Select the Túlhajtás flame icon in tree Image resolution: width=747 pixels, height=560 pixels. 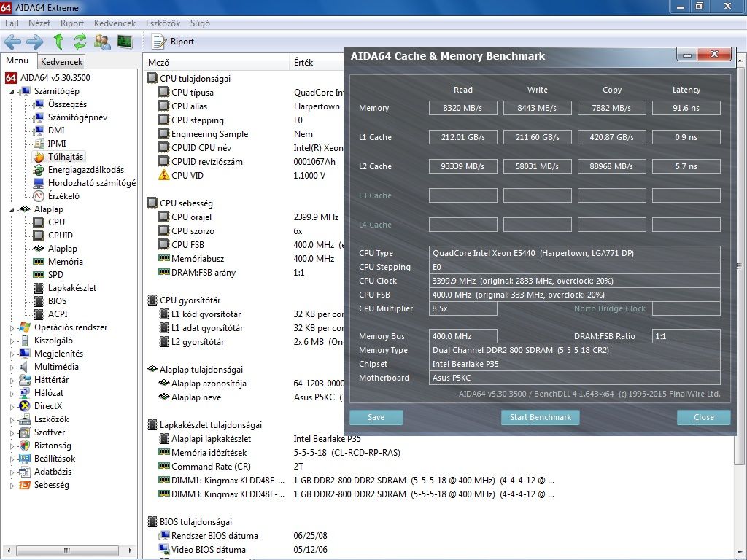click(39, 157)
